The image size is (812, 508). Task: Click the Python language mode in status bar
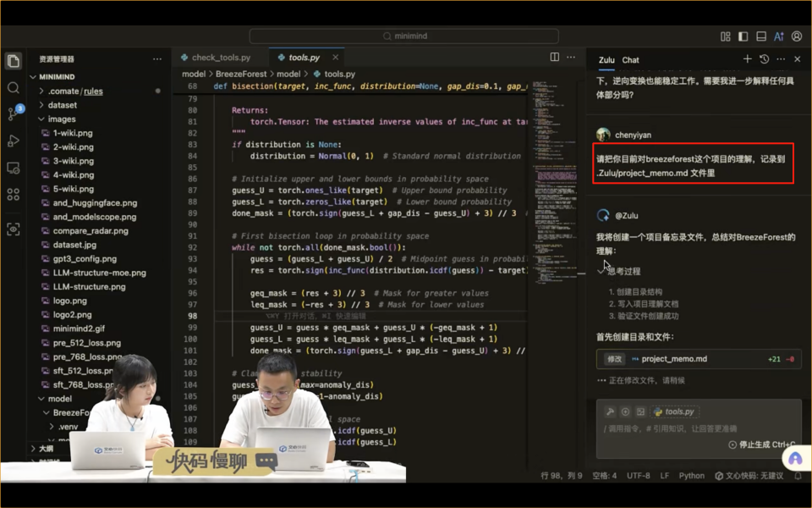tap(691, 476)
